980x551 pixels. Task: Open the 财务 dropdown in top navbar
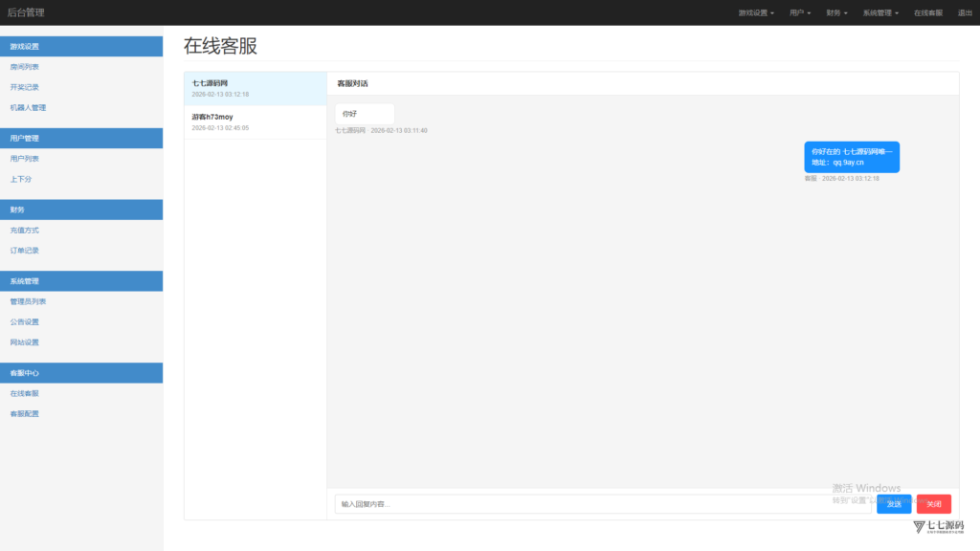click(836, 13)
